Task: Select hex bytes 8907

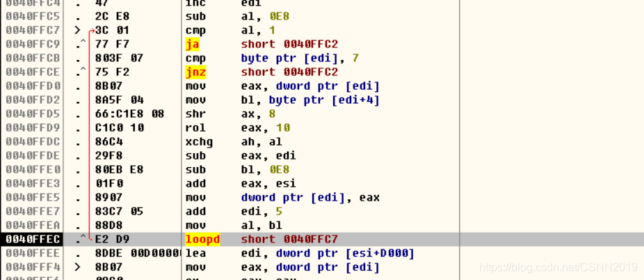Action: pos(108,199)
